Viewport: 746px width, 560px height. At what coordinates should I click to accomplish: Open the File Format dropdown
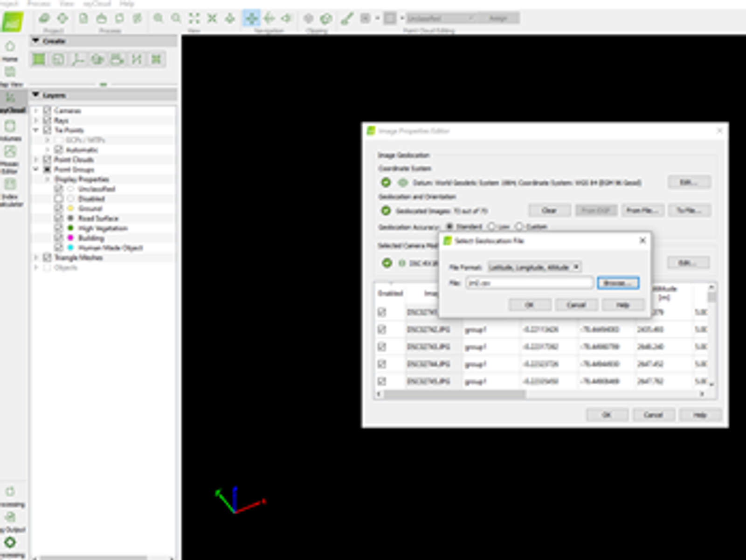[534, 267]
